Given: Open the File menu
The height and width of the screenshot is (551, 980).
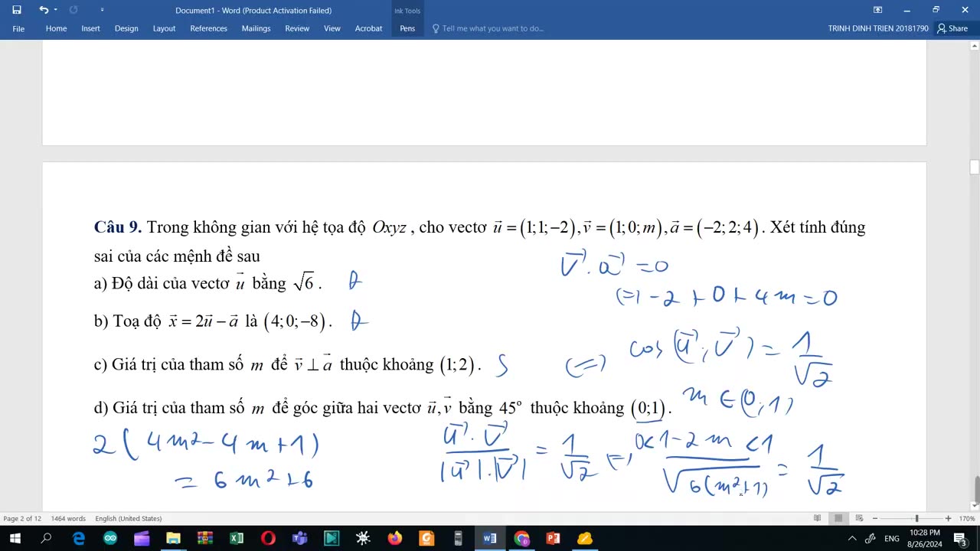Looking at the screenshot, I should point(18,28).
